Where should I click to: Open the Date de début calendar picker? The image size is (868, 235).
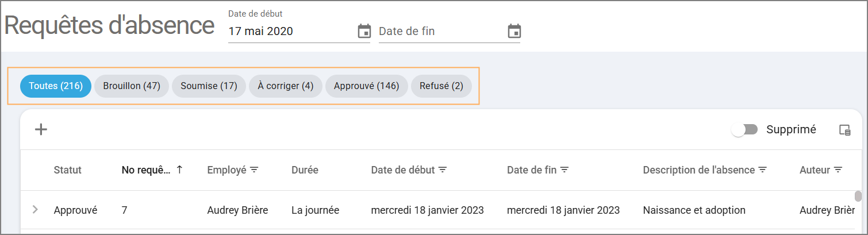pyautogui.click(x=364, y=31)
